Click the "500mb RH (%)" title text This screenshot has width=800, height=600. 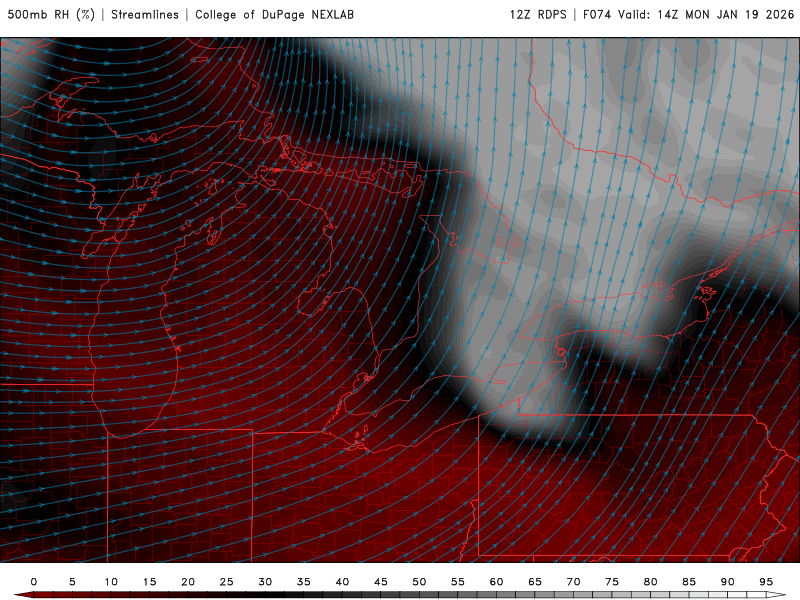click(x=51, y=14)
